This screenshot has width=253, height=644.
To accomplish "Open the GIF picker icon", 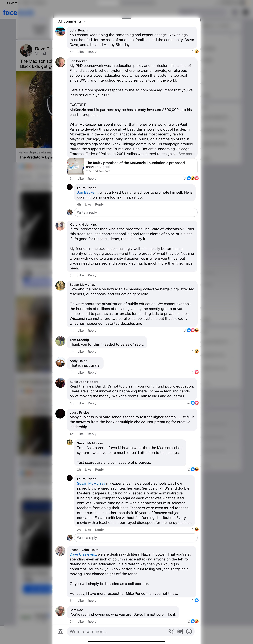I will click(180, 632).
